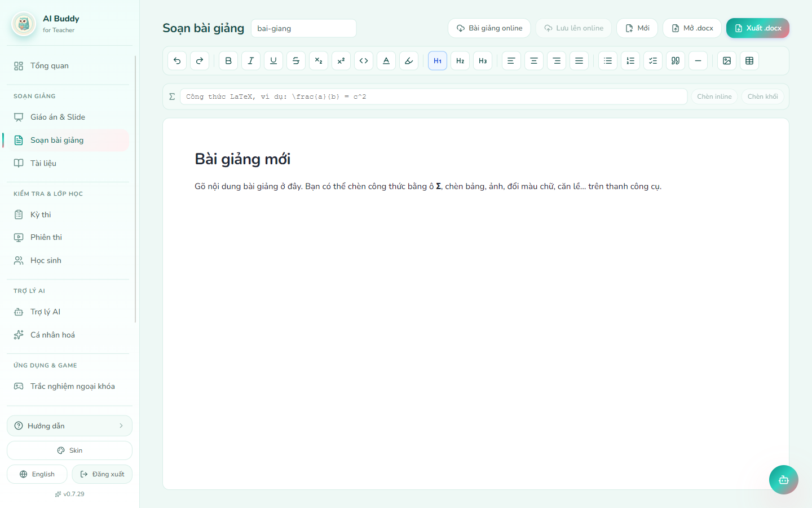Toggle bold formatting
The image size is (812, 508).
(x=228, y=61)
